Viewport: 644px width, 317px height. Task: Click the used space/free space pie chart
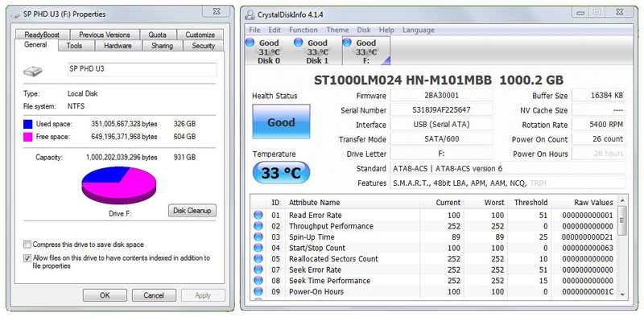[x=119, y=185]
